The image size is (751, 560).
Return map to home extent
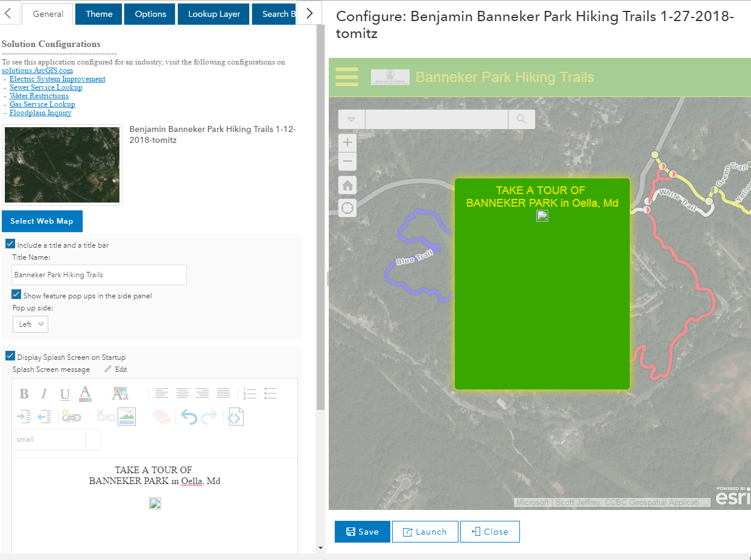coord(347,185)
